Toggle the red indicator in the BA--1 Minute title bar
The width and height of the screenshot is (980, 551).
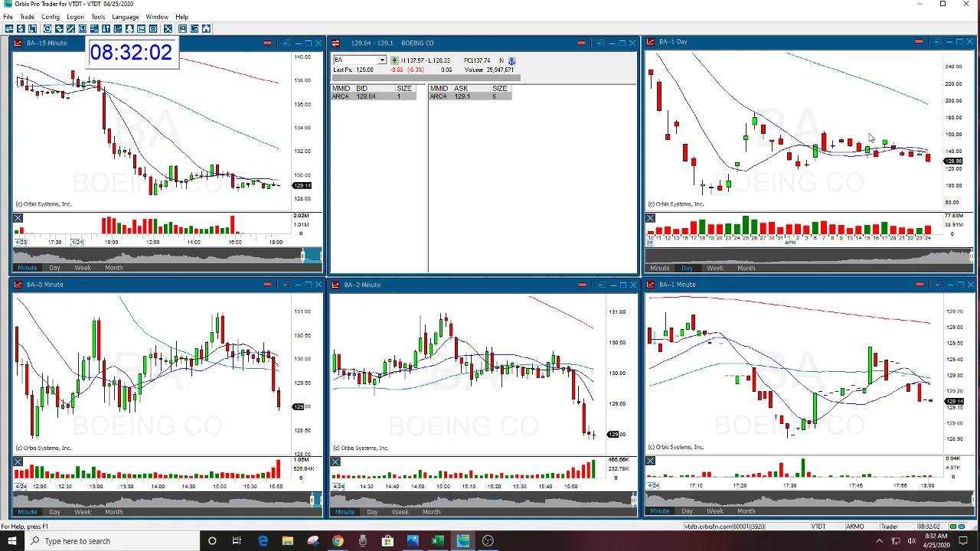(919, 285)
